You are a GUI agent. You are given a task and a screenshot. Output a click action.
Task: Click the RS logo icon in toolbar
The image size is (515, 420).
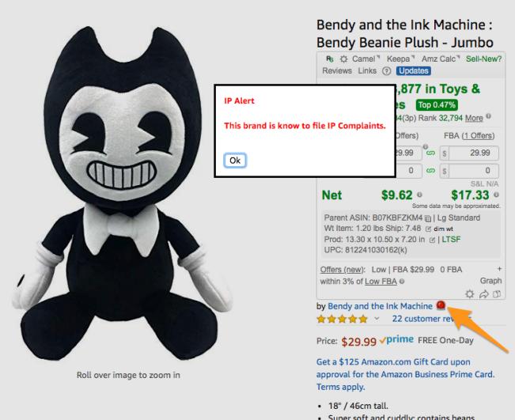click(x=330, y=59)
